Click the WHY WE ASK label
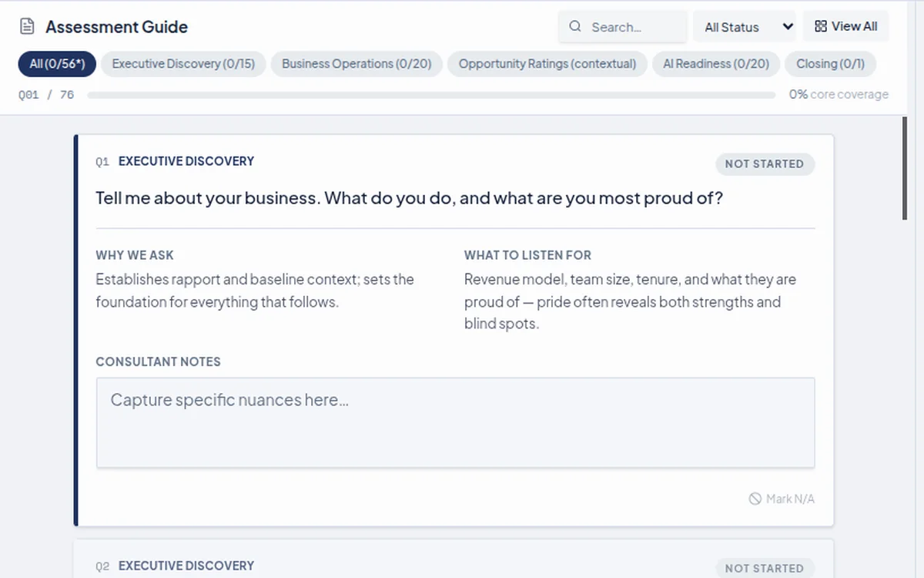 pyautogui.click(x=135, y=255)
